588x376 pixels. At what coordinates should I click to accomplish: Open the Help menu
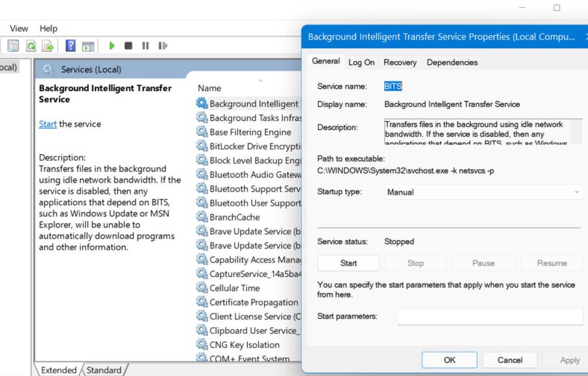pos(49,29)
